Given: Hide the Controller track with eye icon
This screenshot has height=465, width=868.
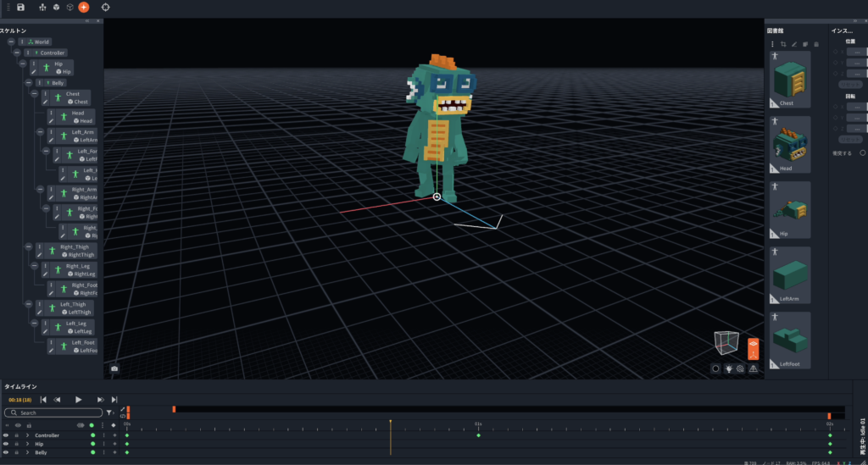Looking at the screenshot, I should coord(6,435).
